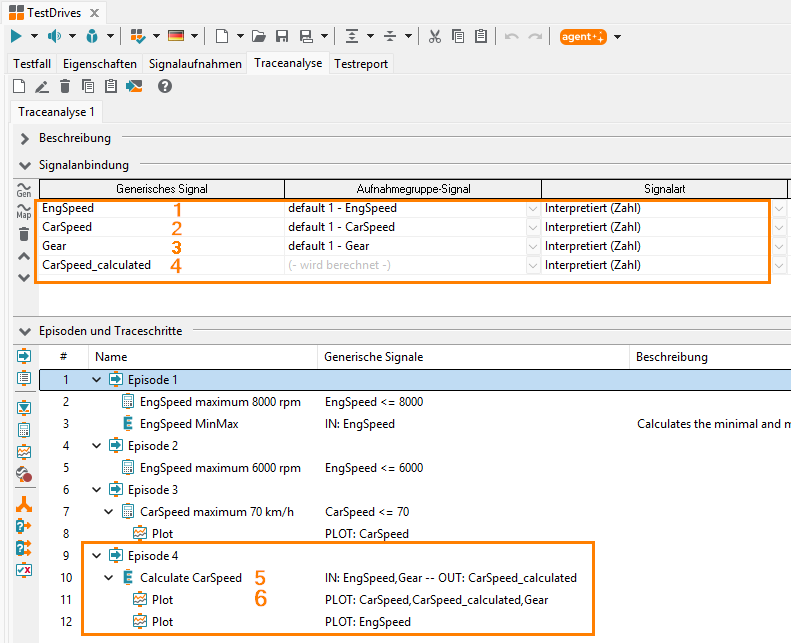Open a file via folder icon
This screenshot has height=643, width=791.
pos(258,36)
